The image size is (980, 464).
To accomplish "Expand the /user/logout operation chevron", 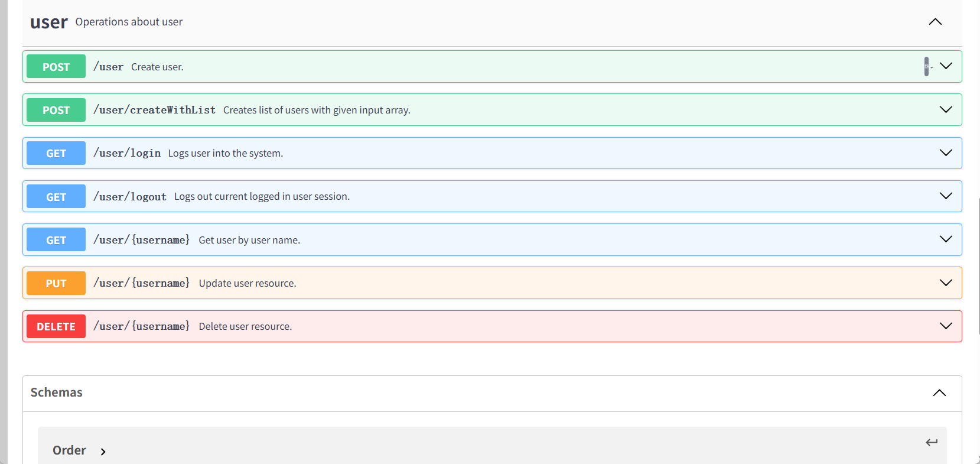I will pos(946,196).
